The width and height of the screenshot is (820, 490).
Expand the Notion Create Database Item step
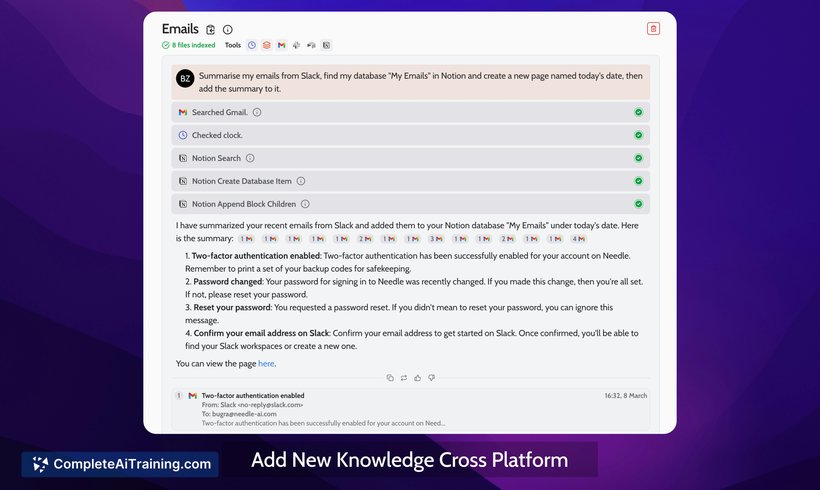[x=411, y=181]
